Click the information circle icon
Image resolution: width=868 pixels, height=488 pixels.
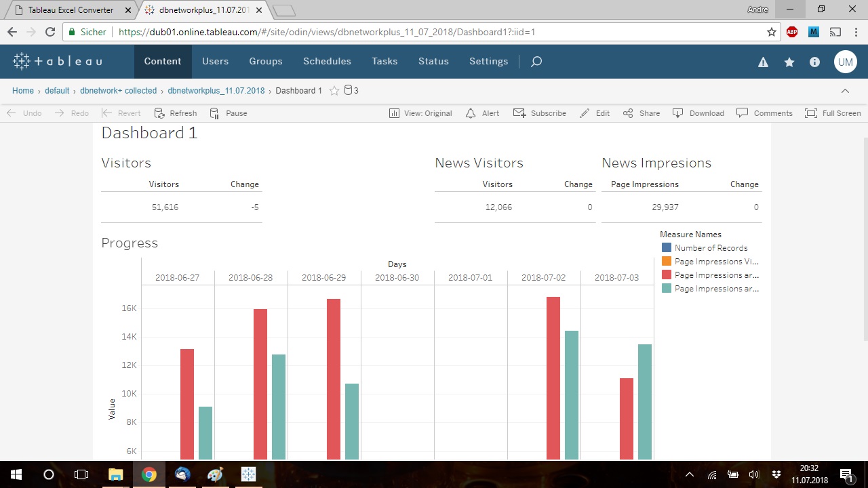pos(815,62)
